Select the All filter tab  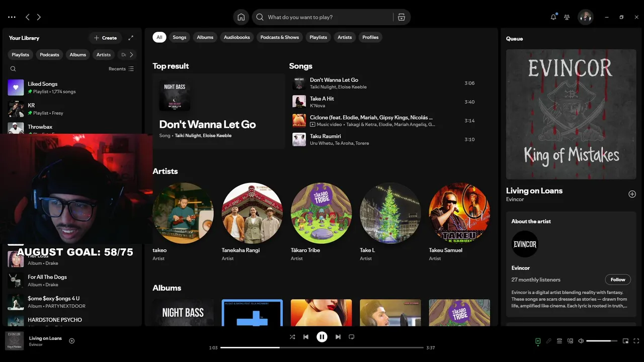pyautogui.click(x=159, y=37)
